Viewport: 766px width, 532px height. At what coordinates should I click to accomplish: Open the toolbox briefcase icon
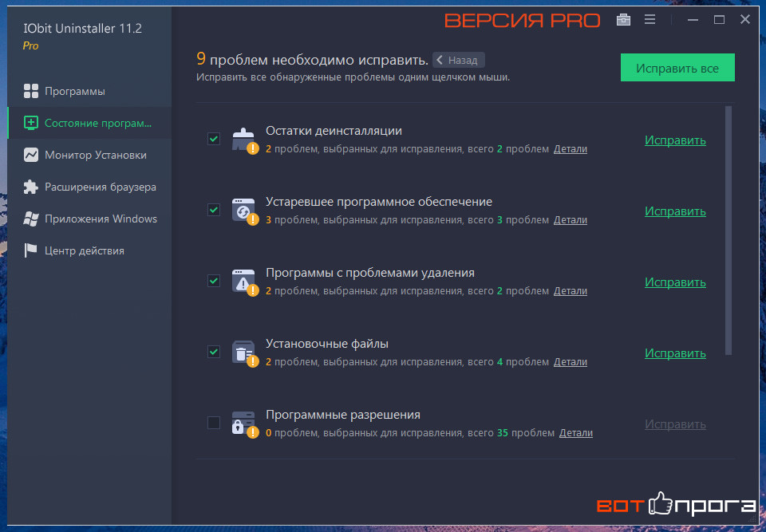pyautogui.click(x=623, y=20)
